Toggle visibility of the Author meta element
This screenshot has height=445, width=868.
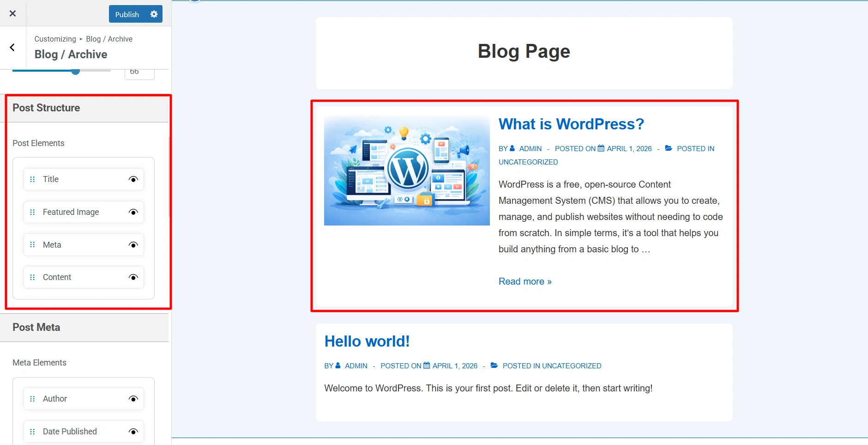pyautogui.click(x=133, y=399)
